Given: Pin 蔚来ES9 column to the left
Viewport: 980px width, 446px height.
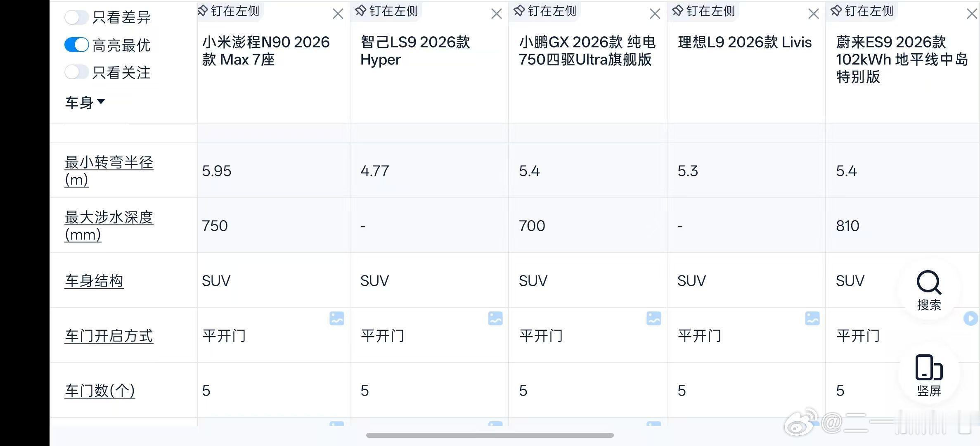Looking at the screenshot, I should [862, 11].
